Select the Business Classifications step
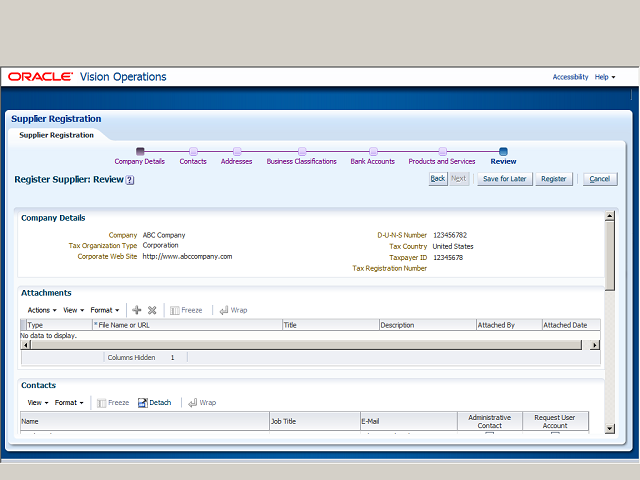 (302, 161)
